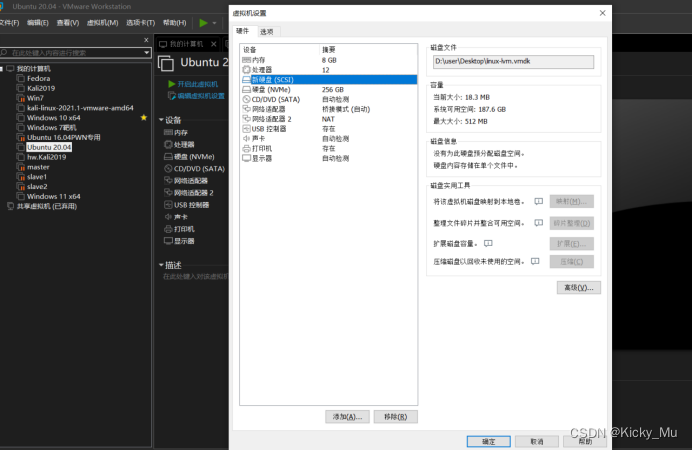This screenshot has height=450, width=693.
Task: Open Kali2019 VM in library
Action: (x=41, y=88)
